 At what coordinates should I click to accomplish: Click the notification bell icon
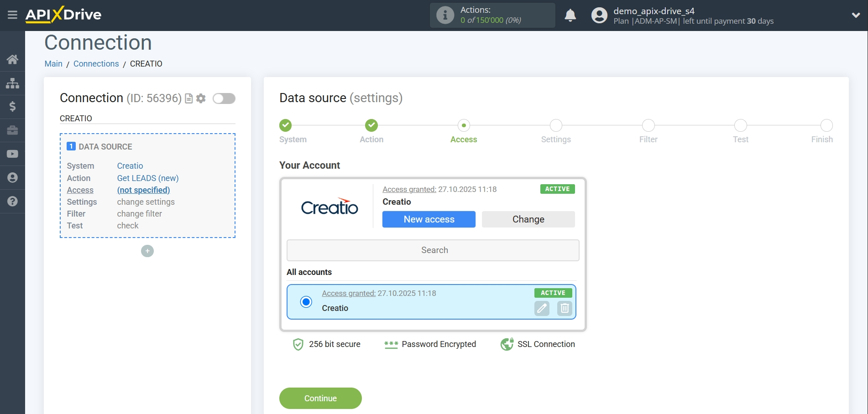(570, 15)
